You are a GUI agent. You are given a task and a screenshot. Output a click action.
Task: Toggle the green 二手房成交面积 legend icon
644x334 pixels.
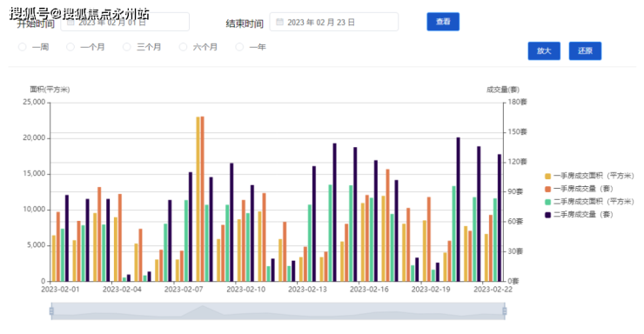[547, 202]
